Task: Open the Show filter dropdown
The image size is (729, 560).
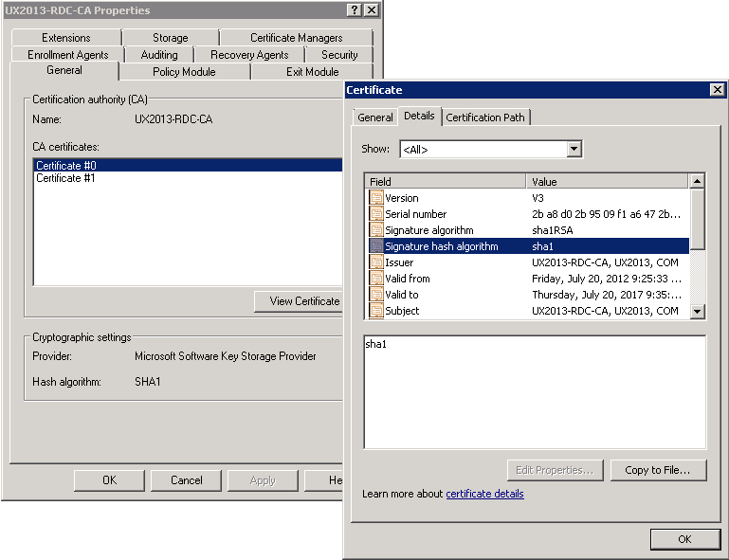Action: (x=574, y=150)
